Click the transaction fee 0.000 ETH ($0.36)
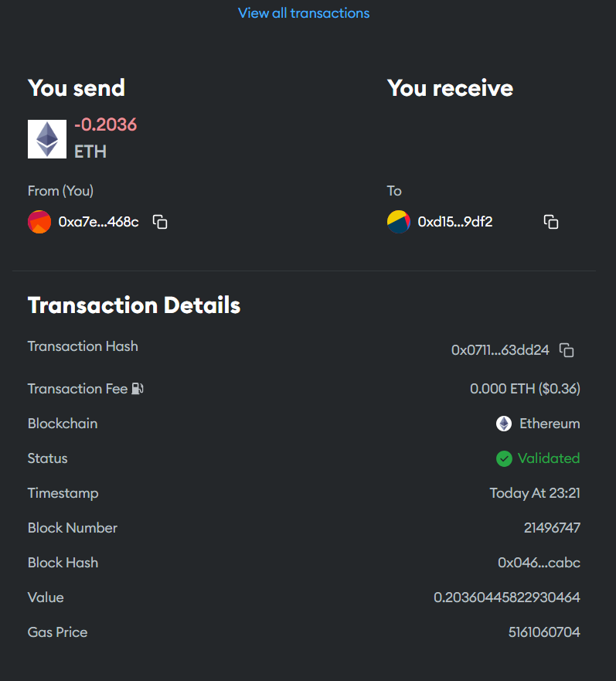Image resolution: width=616 pixels, height=681 pixels. coord(526,388)
